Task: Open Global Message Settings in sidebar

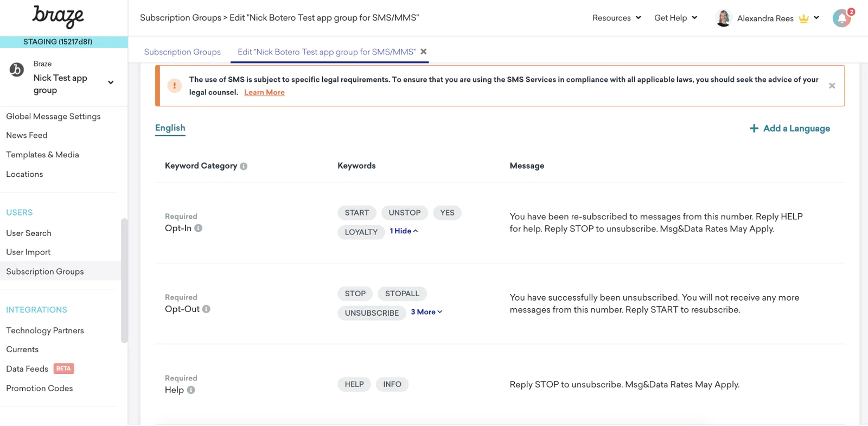Action: coord(53,116)
